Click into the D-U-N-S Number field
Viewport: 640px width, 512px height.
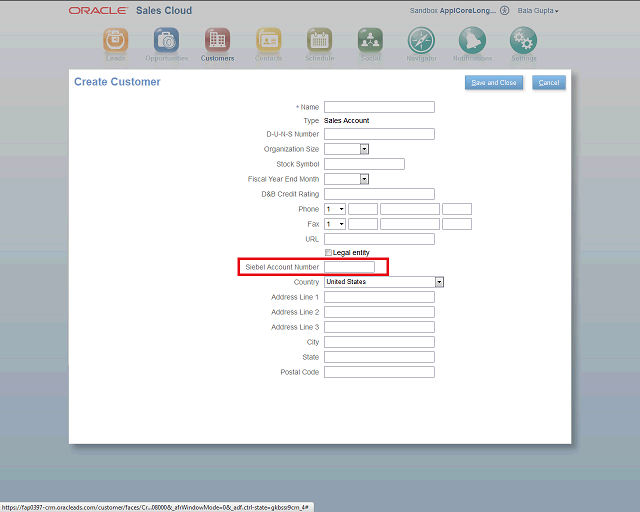coord(379,134)
